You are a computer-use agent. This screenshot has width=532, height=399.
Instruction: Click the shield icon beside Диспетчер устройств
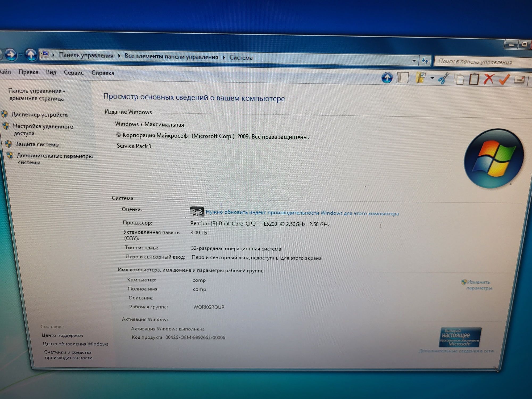(x=4, y=114)
